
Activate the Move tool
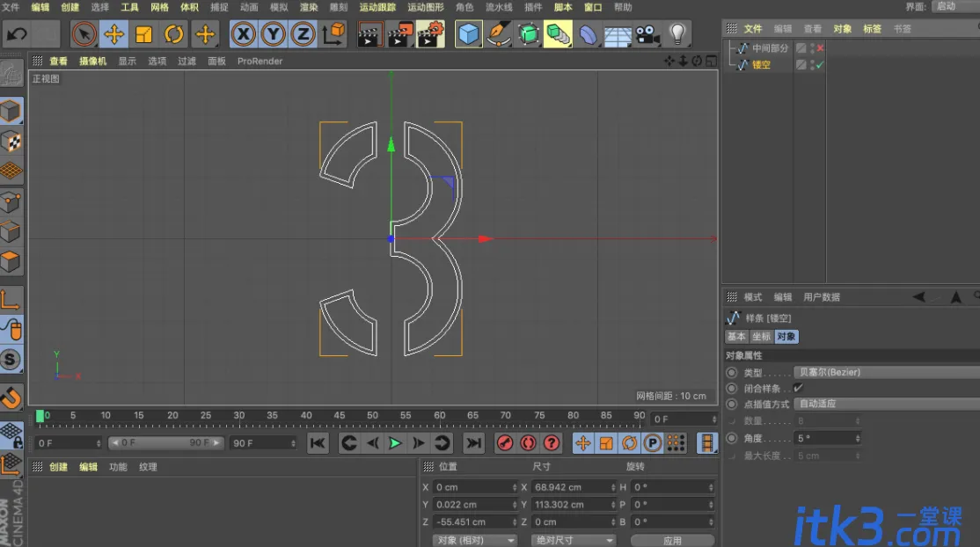click(113, 33)
